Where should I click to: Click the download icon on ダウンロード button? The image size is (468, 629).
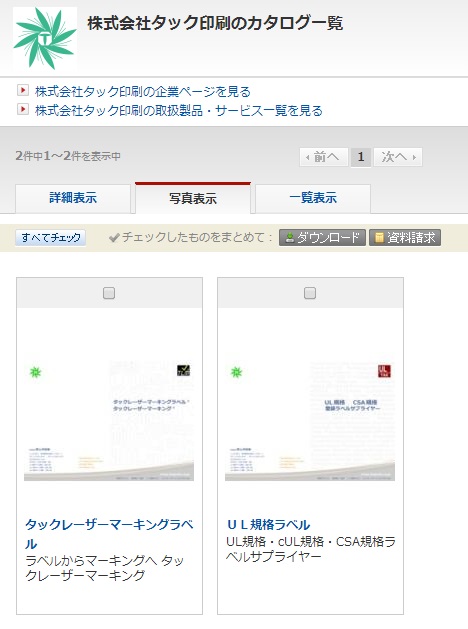point(290,238)
